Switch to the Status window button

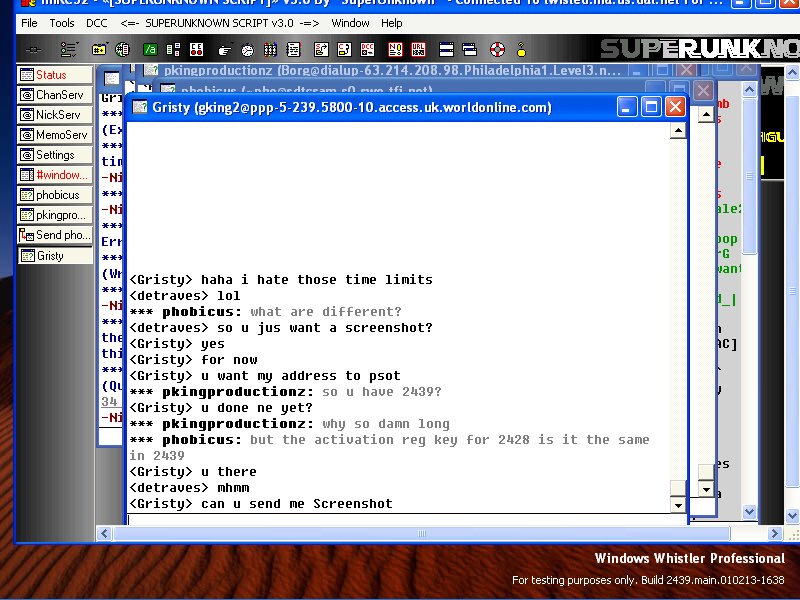coord(51,75)
